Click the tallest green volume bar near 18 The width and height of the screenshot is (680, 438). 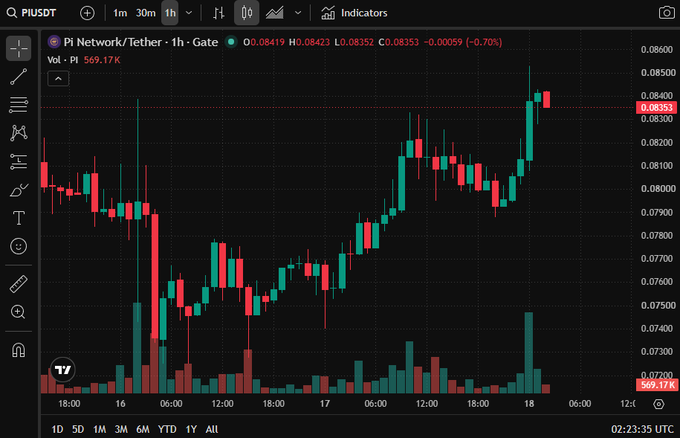[529, 353]
